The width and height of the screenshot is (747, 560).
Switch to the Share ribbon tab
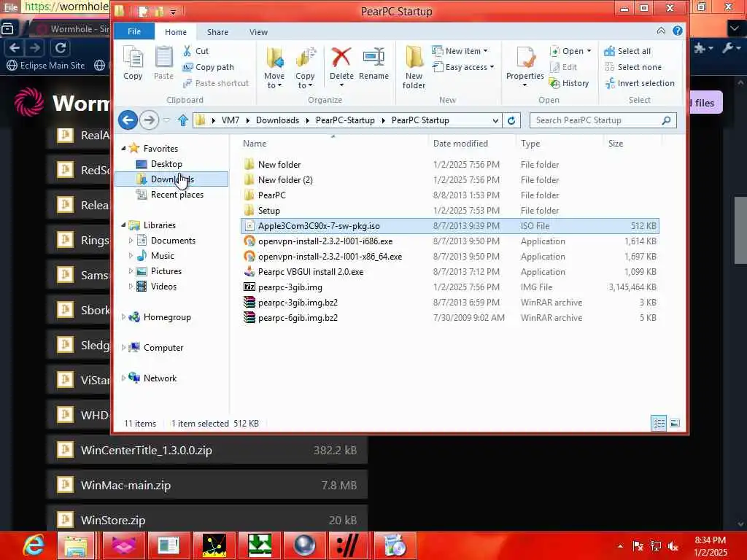click(217, 32)
